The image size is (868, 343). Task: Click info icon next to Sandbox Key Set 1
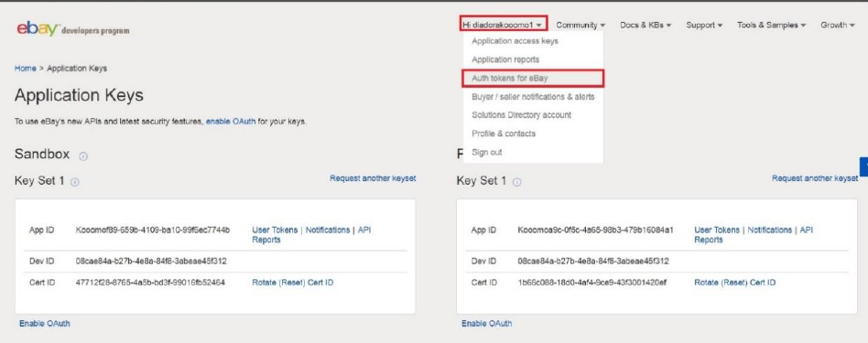pyautogui.click(x=75, y=182)
